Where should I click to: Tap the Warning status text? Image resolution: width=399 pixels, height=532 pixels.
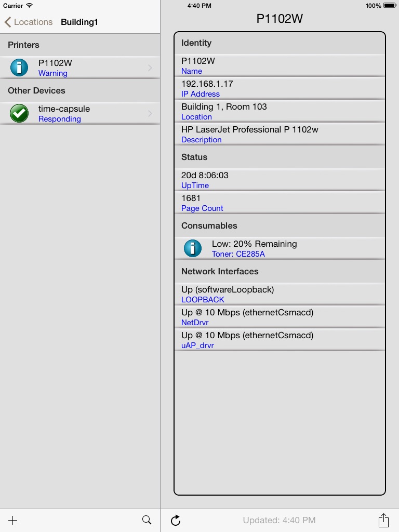point(52,73)
